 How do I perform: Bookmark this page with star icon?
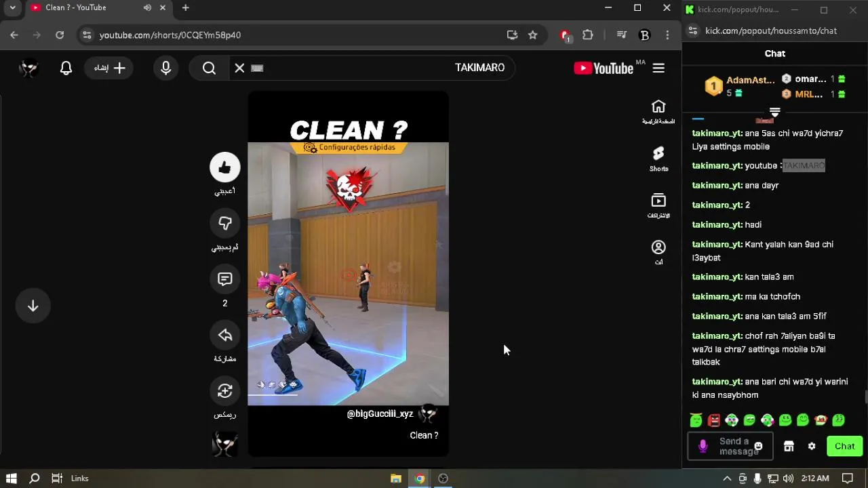[x=533, y=35]
